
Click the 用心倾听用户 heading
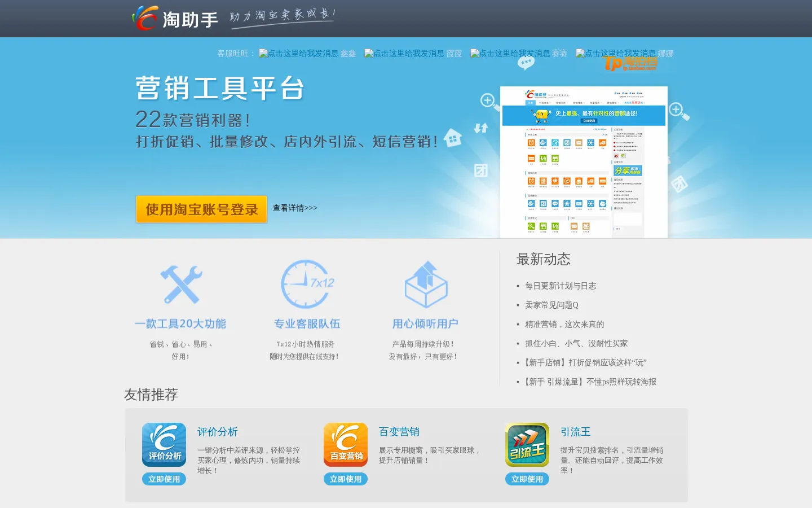pyautogui.click(x=425, y=324)
